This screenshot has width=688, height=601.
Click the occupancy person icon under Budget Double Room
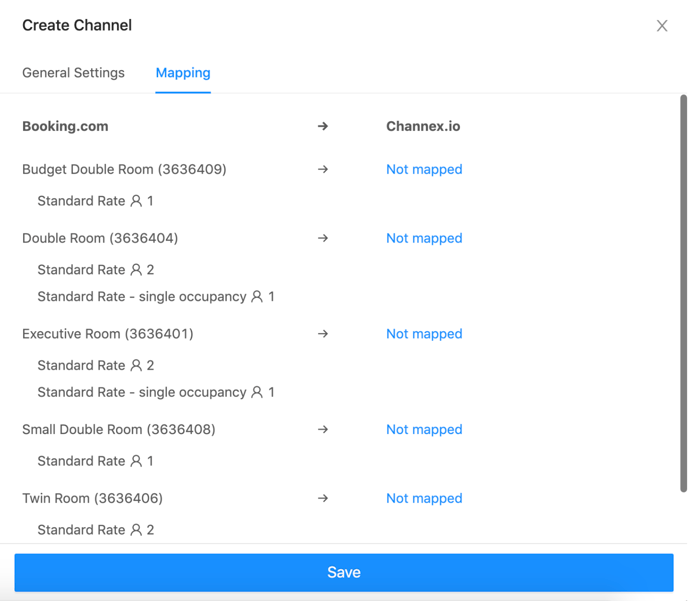136,201
